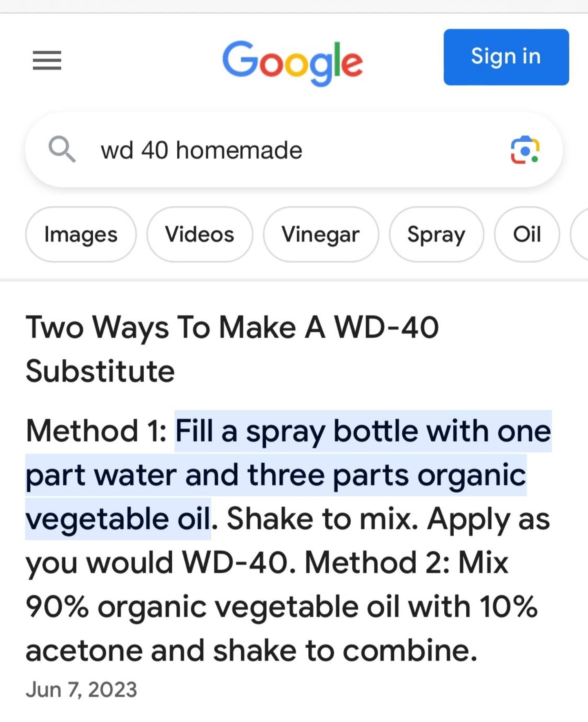Tap the partially visible chip after Oil
The image size is (588, 722).
point(580,234)
